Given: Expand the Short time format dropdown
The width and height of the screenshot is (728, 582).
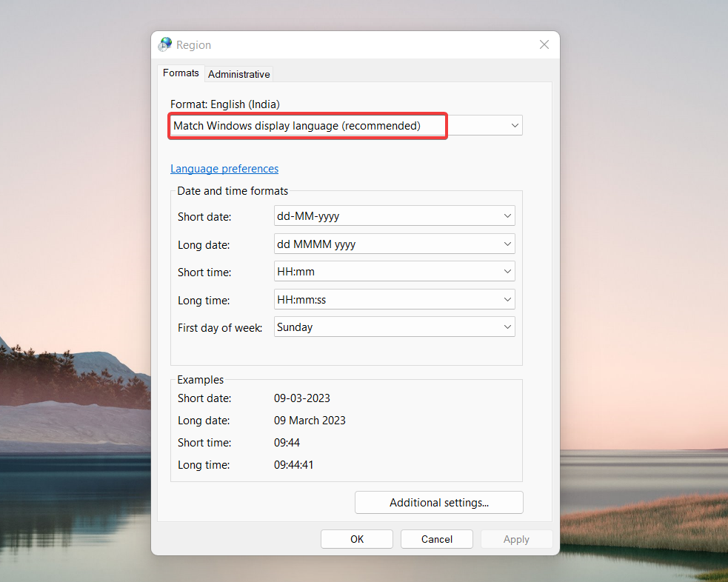Looking at the screenshot, I should pyautogui.click(x=394, y=272).
